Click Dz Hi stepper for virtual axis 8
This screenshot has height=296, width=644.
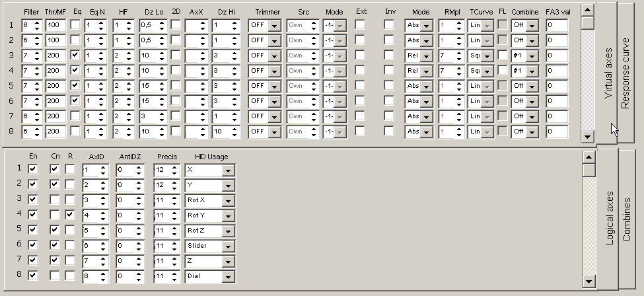click(x=234, y=132)
